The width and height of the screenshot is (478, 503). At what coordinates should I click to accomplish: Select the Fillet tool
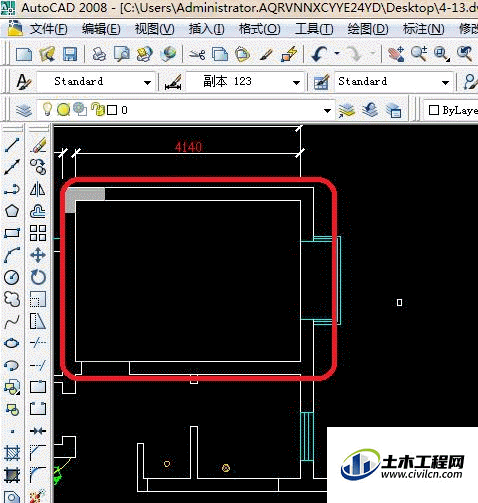point(38,475)
